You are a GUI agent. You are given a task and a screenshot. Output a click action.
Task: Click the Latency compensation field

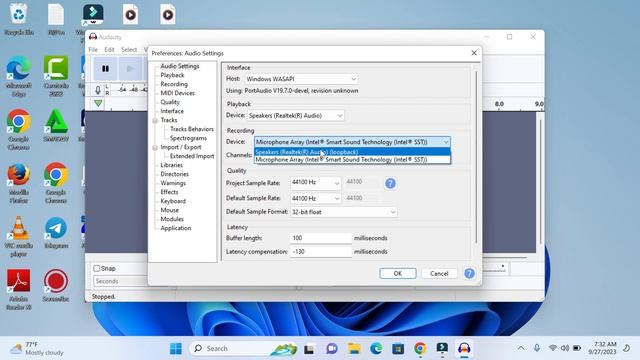(x=321, y=252)
